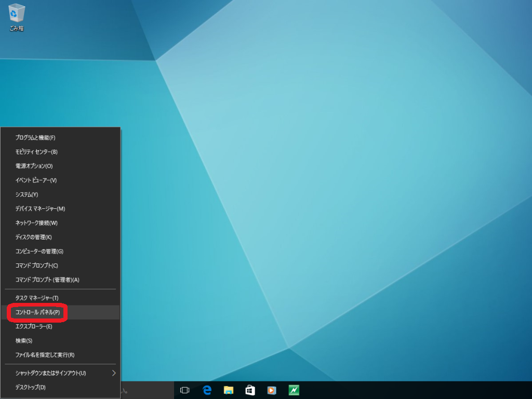Open Task View on the taskbar

click(184, 390)
